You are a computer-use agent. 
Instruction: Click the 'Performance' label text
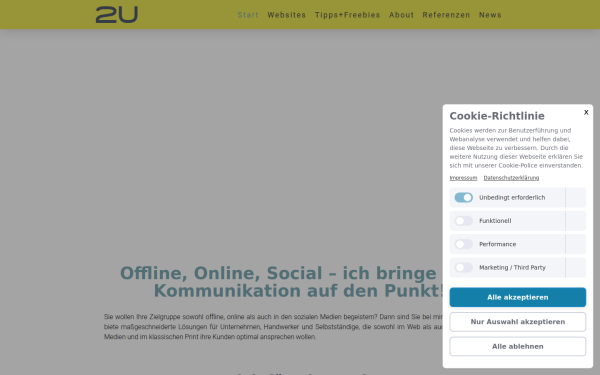pyautogui.click(x=497, y=244)
